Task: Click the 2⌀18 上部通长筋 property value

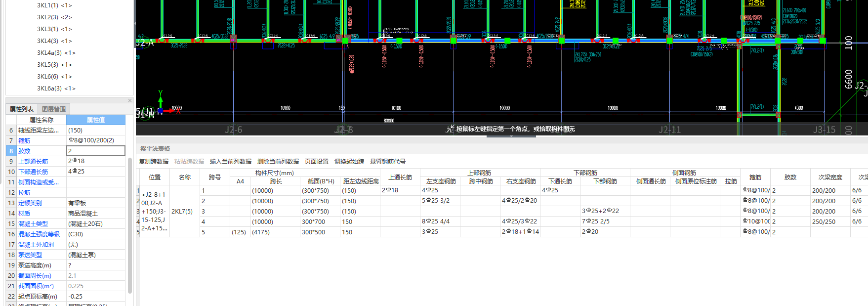Action: point(96,161)
